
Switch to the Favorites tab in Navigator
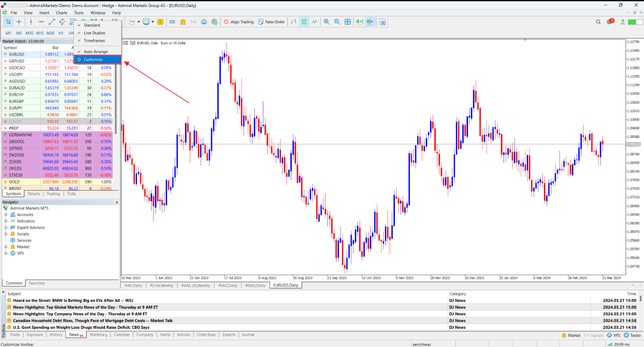tap(37, 283)
